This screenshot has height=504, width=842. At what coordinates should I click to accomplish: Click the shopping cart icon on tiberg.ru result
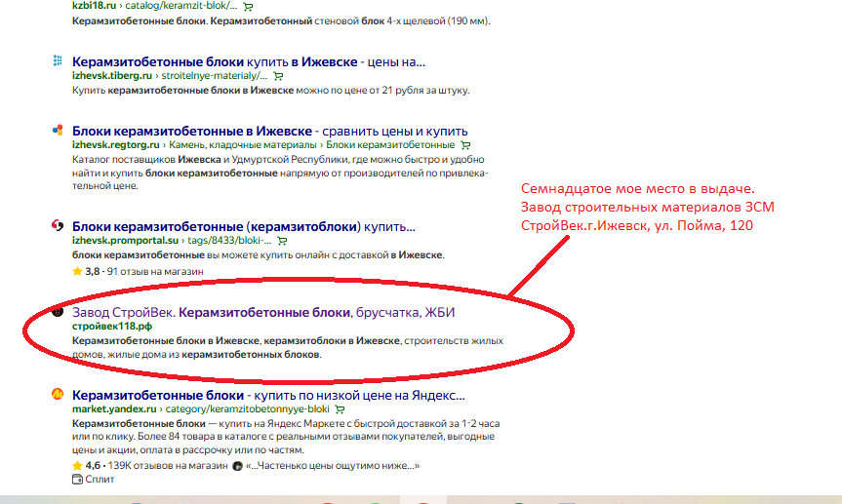point(278,76)
